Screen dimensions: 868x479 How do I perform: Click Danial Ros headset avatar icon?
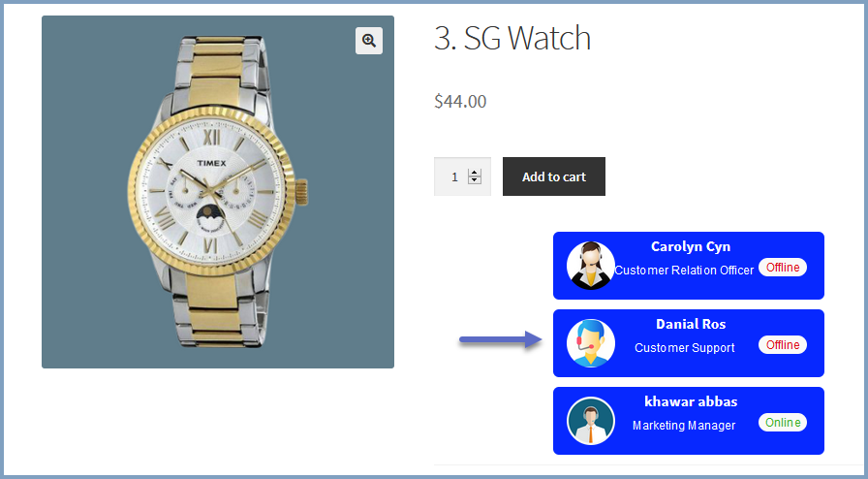[591, 343]
